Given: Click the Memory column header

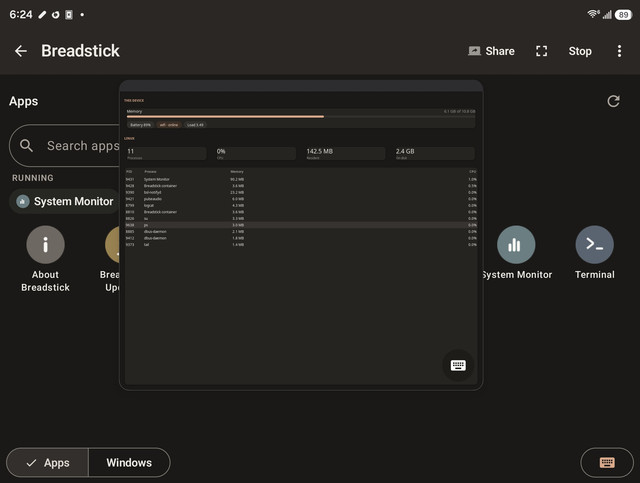Looking at the screenshot, I should click(x=237, y=171).
